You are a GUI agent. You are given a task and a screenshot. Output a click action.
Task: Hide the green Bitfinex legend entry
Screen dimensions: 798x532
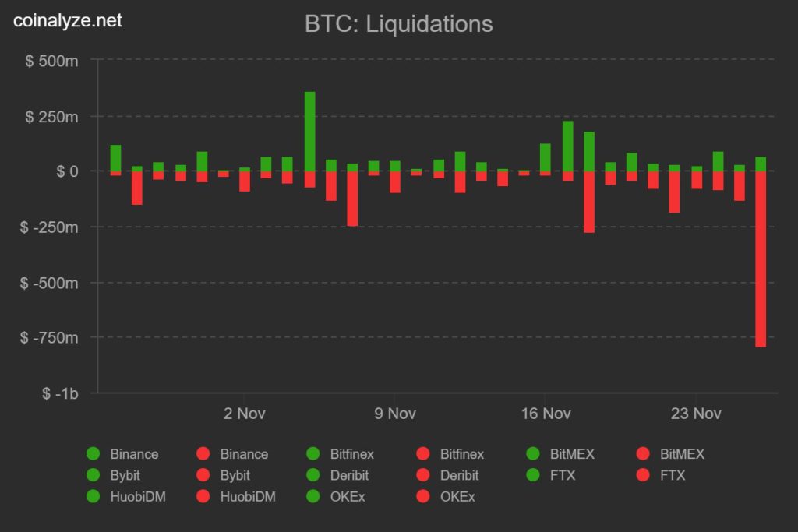(x=340, y=453)
